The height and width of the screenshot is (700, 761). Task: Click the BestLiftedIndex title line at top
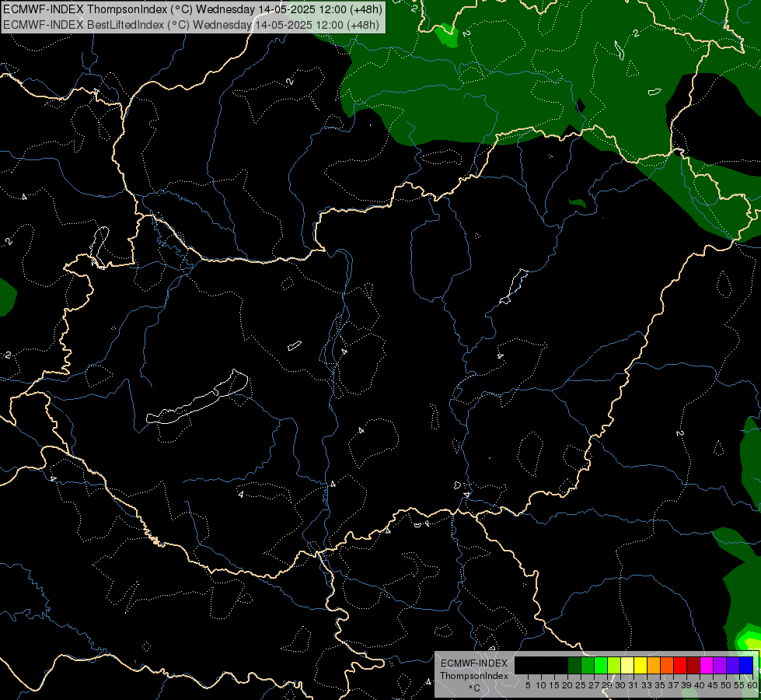coord(191,24)
